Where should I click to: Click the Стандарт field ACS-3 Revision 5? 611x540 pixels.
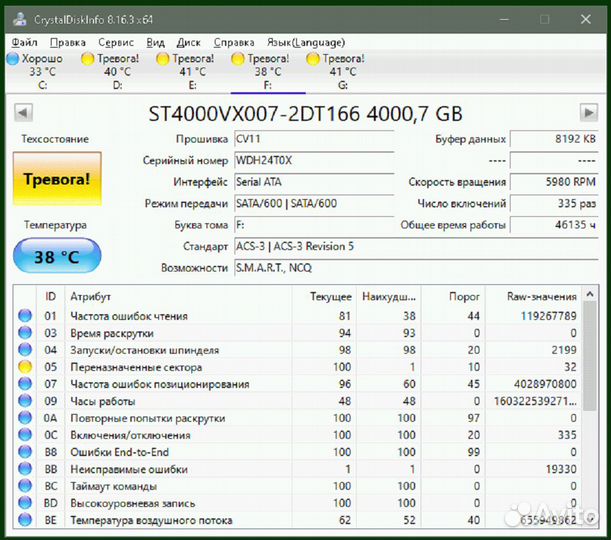tap(416, 246)
